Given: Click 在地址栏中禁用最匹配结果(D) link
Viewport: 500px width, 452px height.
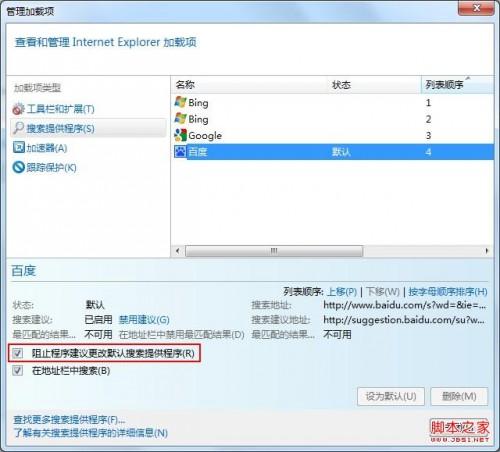Looking at the screenshot, I should point(182,334).
